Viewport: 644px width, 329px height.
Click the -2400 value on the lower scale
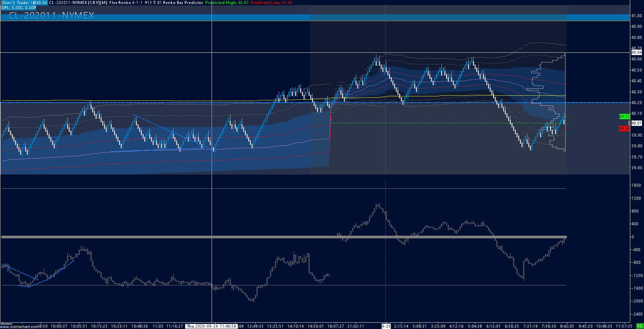637,314
